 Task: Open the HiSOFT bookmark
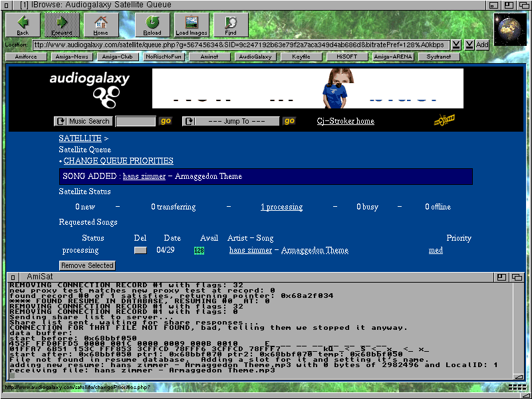click(x=346, y=57)
